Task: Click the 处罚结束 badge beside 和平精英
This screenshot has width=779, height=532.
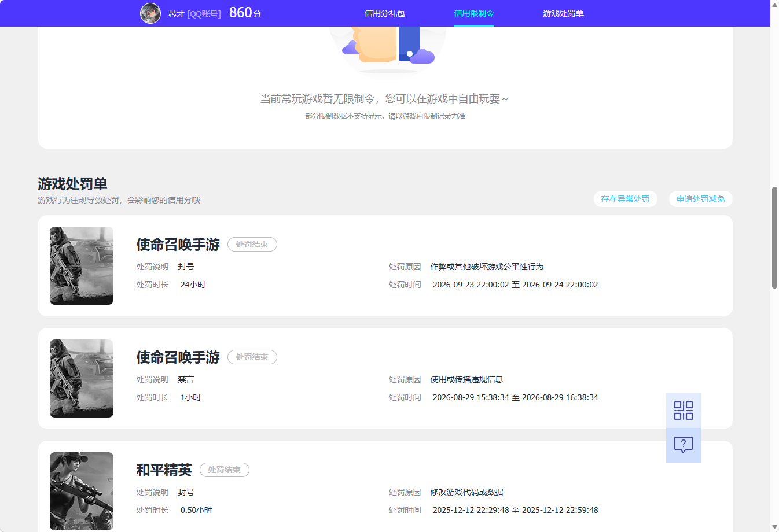Action: 225,470
